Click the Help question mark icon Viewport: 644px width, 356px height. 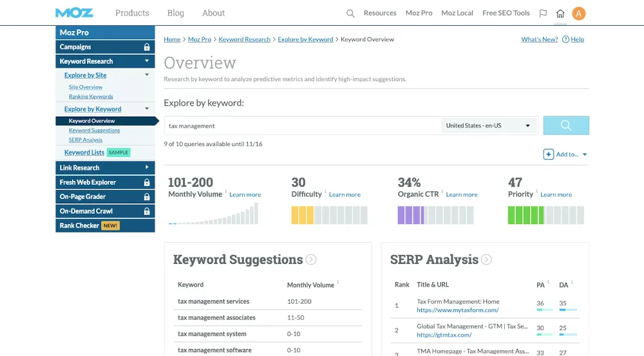pyautogui.click(x=565, y=39)
